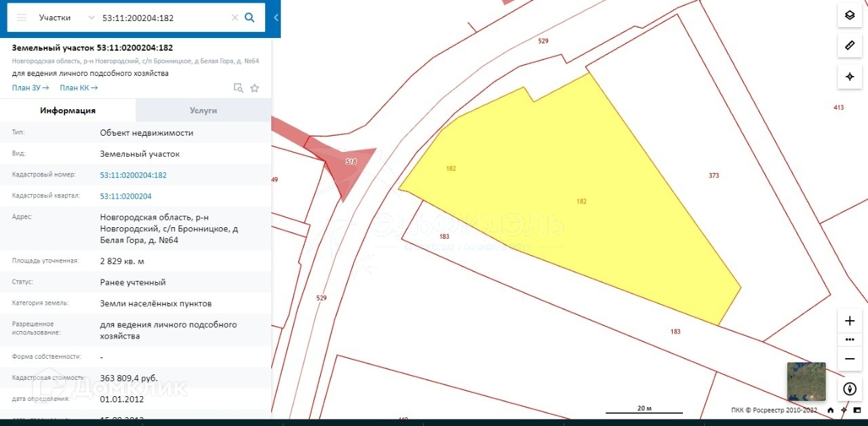Viewport: 868px width, 426px height.
Task: Select the Информация tab
Action: pos(68,111)
